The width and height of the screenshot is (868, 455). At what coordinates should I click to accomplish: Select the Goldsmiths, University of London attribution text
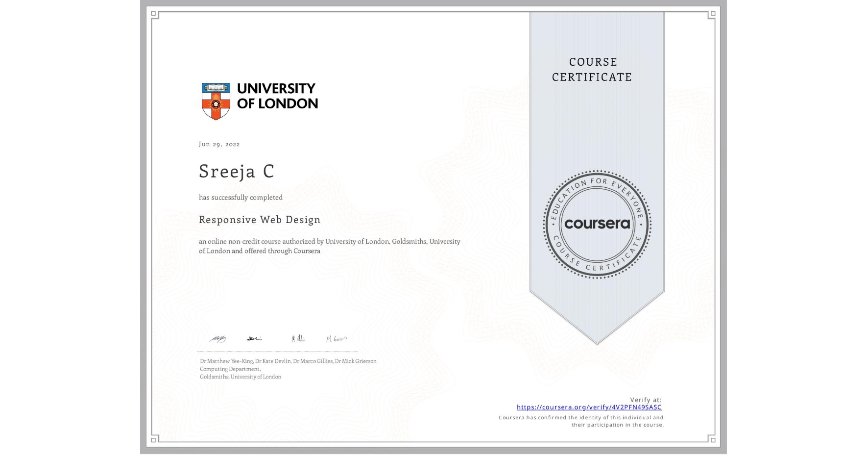240,377
